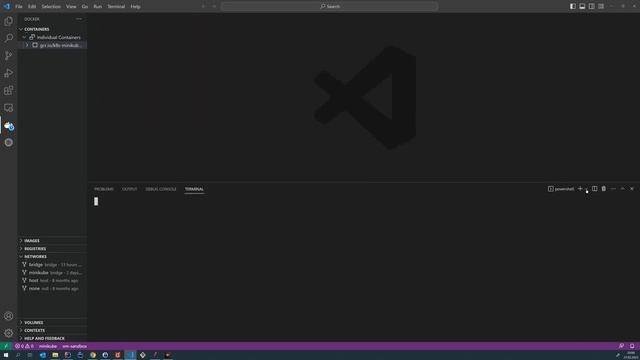
Task: Collapse the Individual Containers group
Action: point(52,37)
